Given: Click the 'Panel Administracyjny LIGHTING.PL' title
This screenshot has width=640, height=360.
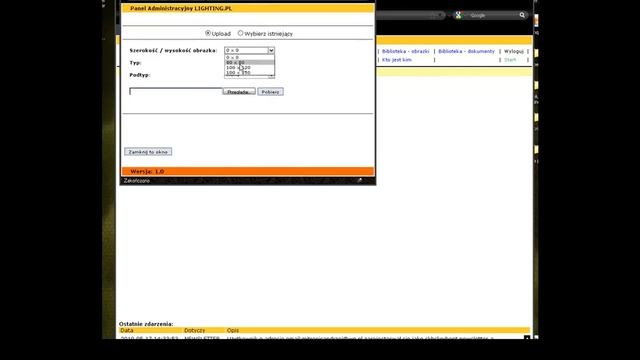Looking at the screenshot, I should (181, 8).
